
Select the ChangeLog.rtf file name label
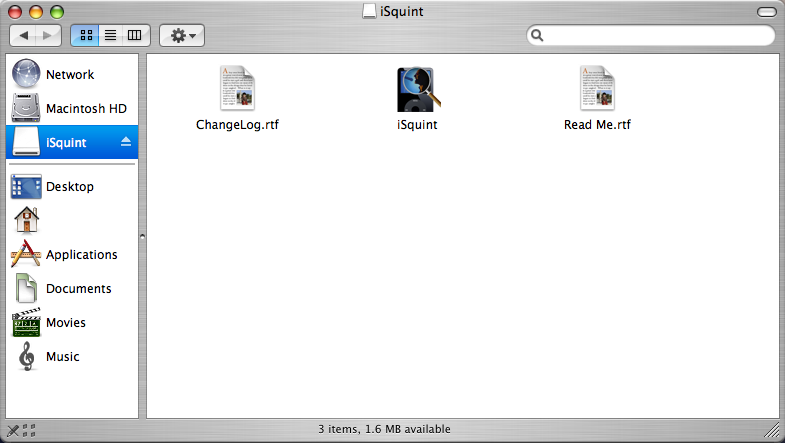tap(237, 125)
